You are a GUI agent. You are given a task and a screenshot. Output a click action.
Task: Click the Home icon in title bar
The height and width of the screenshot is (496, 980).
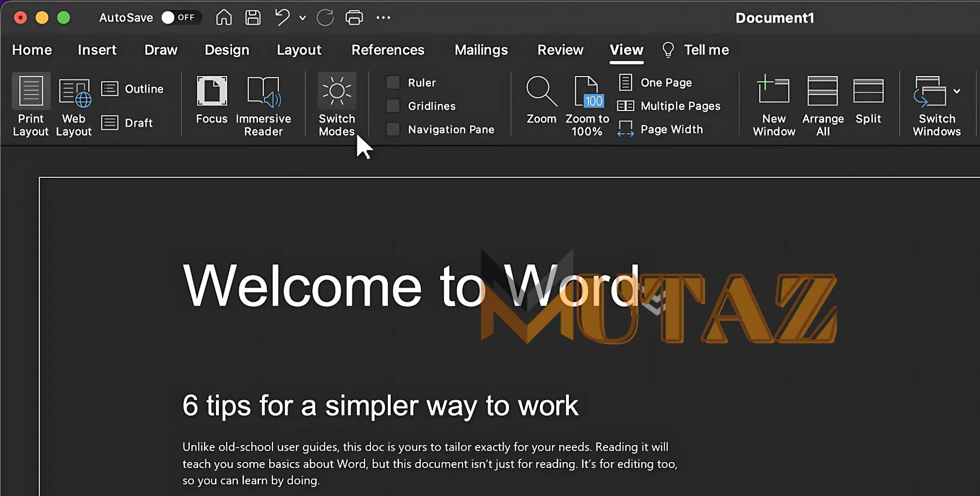tap(224, 17)
